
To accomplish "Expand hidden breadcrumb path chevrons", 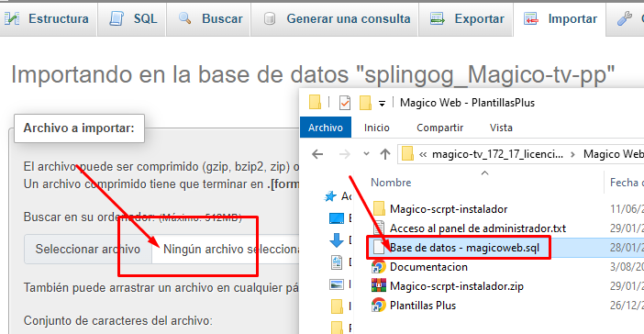I will (423, 154).
